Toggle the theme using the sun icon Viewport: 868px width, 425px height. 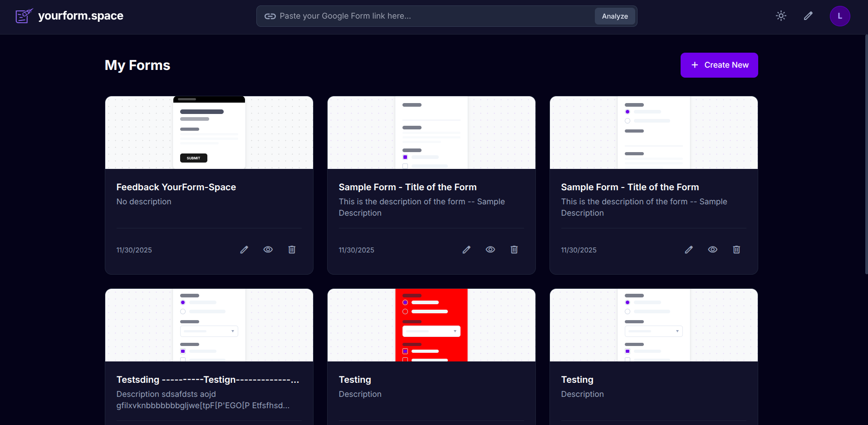pos(781,15)
